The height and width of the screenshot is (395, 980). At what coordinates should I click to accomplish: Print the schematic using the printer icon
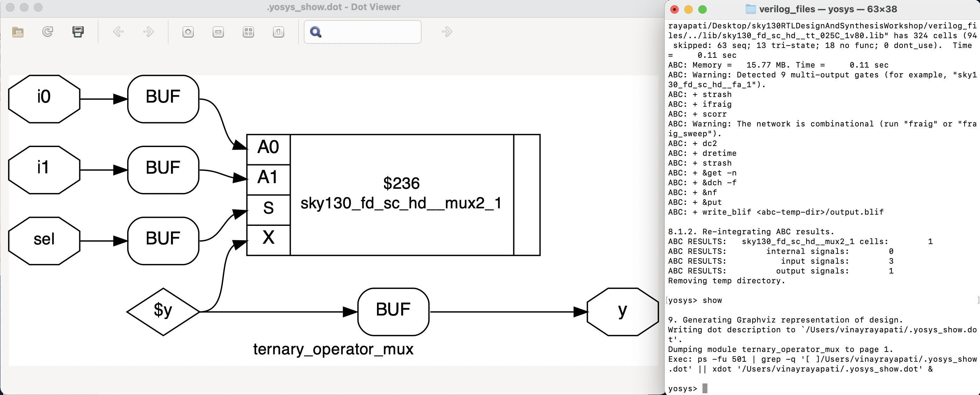[78, 32]
